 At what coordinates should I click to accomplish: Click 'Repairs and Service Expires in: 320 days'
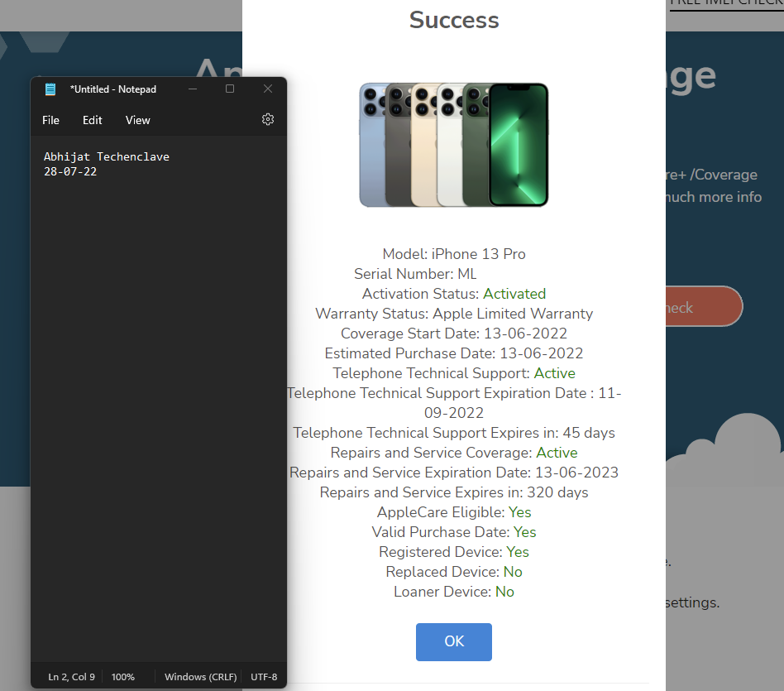[x=454, y=492]
